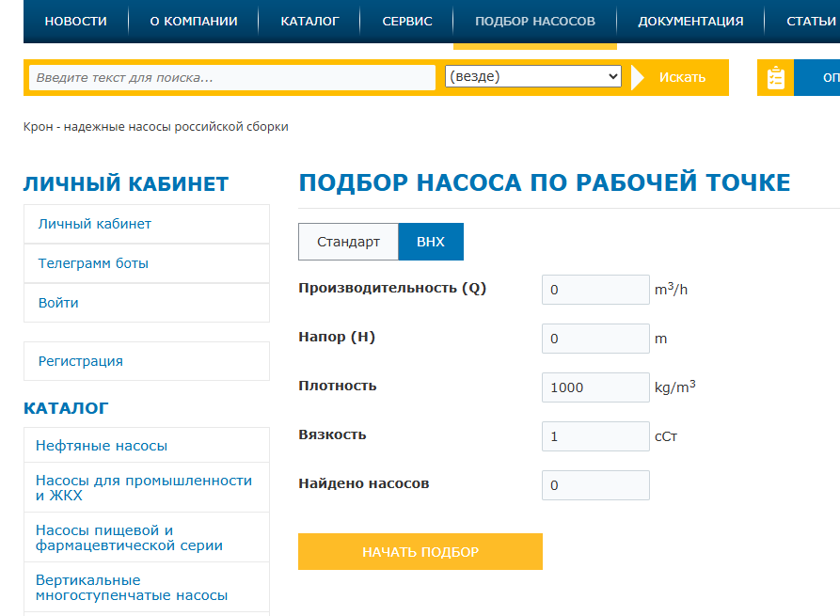Screen dimensions: 840x616
Task: Open the (везде) search scope dropdown
Action: (533, 77)
